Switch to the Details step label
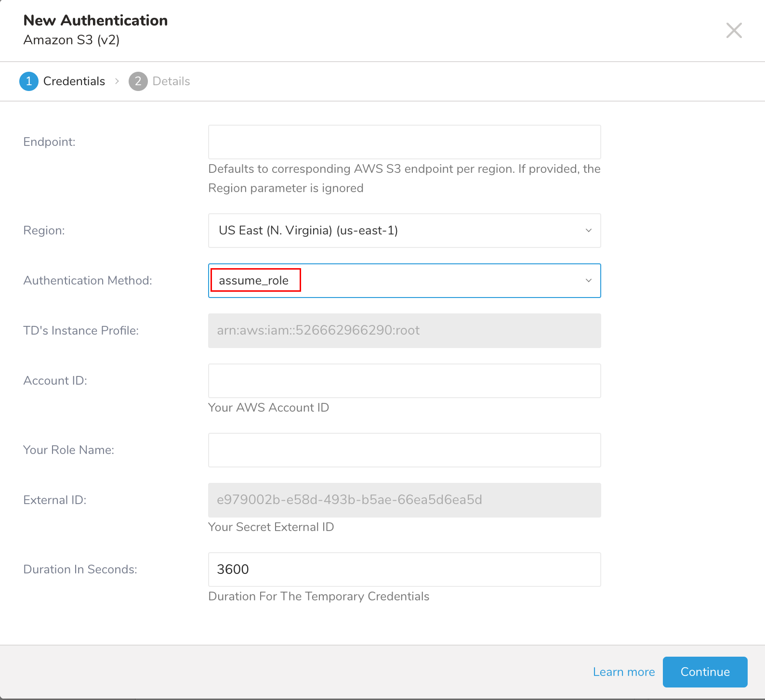 coord(171,81)
